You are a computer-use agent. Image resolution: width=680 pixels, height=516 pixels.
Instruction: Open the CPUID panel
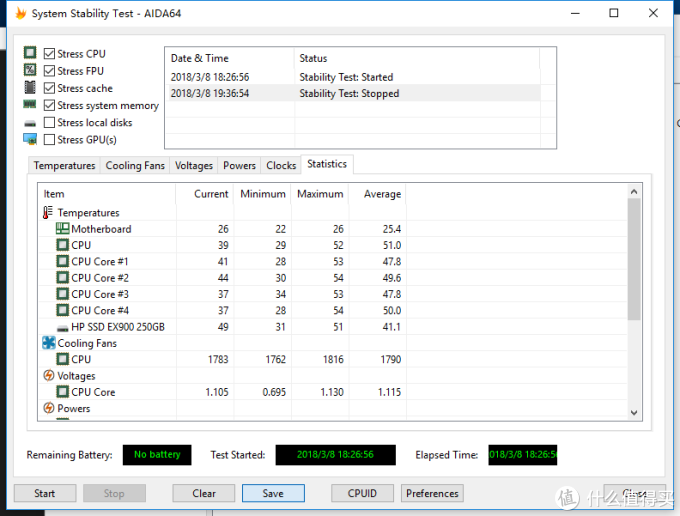point(362,493)
